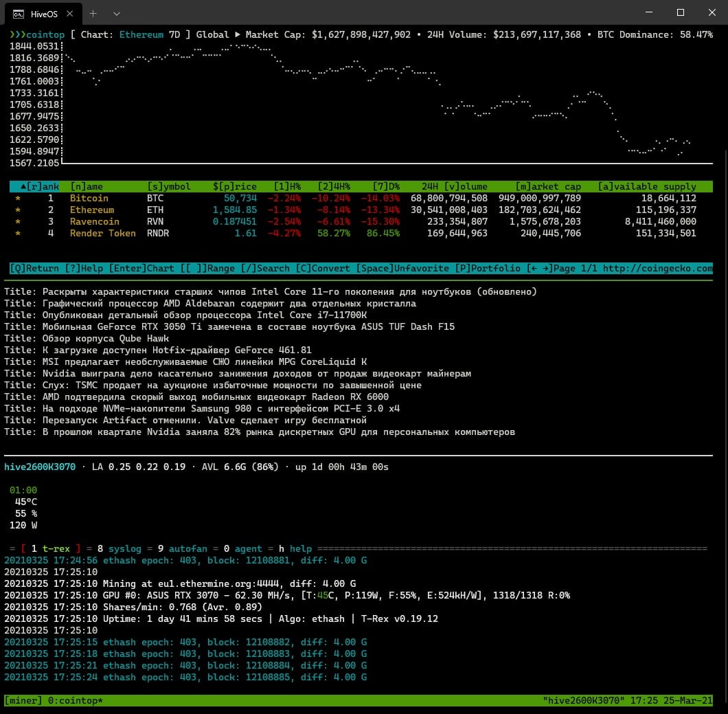The width and height of the screenshot is (728, 714).
Task: Click the Page 1/1 indicator
Action: pos(576,269)
